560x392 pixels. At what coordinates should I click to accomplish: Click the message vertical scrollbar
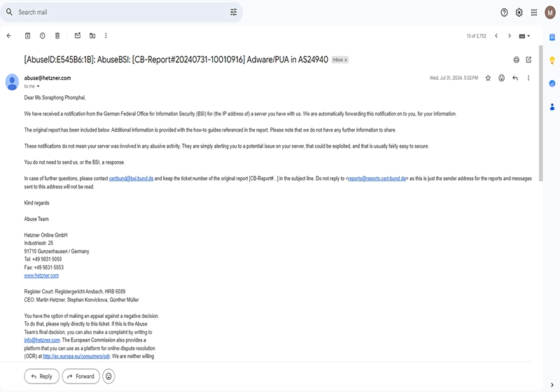point(540,113)
